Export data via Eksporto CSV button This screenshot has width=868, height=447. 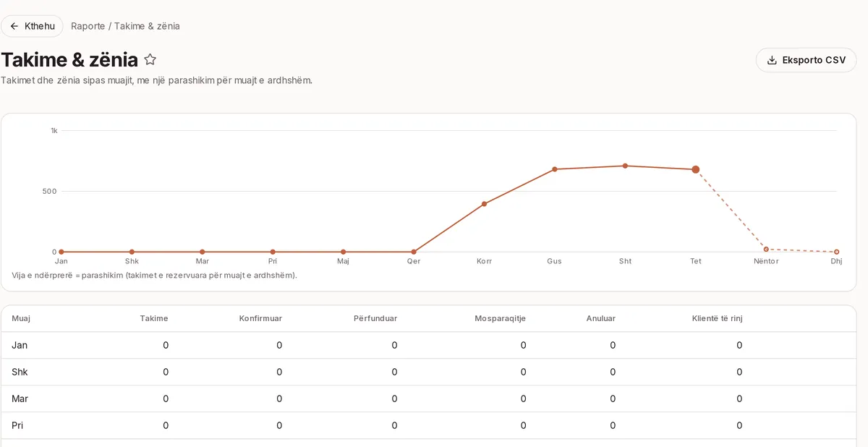(806, 60)
